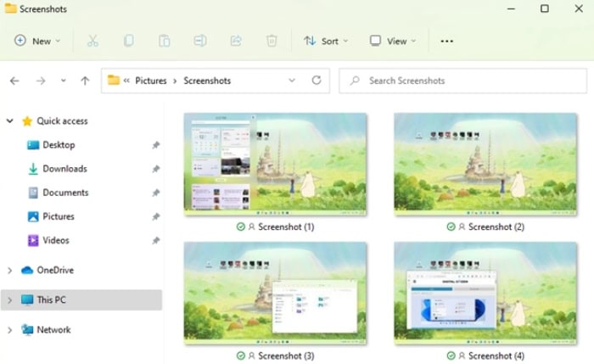Click the Desktop pin icon
The width and height of the screenshot is (594, 364).
pyautogui.click(x=155, y=145)
